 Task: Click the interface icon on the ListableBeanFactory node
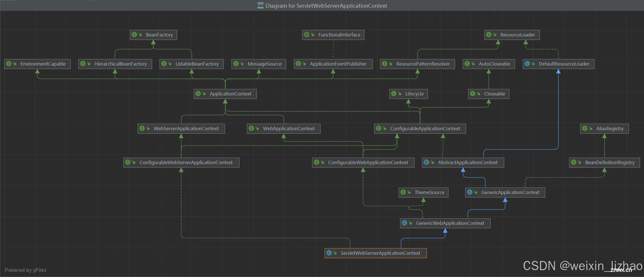(164, 64)
